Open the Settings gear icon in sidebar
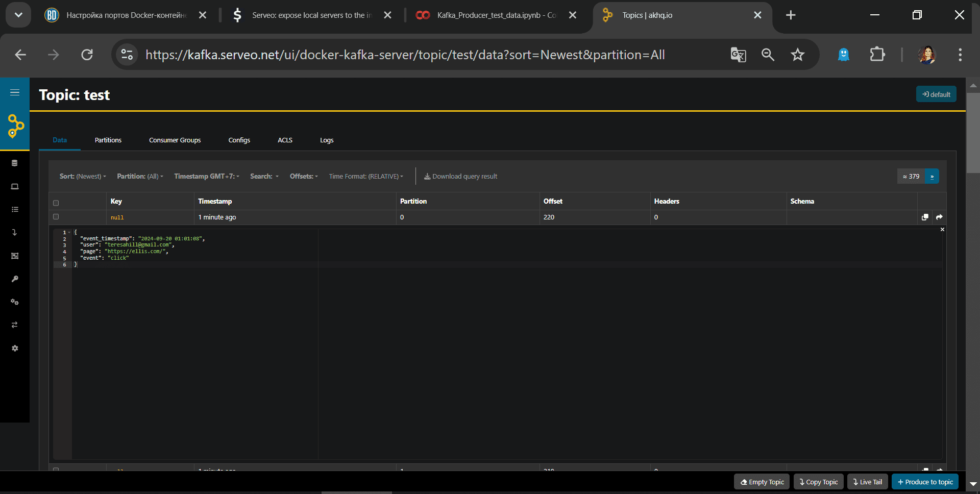980x494 pixels. 15,348
